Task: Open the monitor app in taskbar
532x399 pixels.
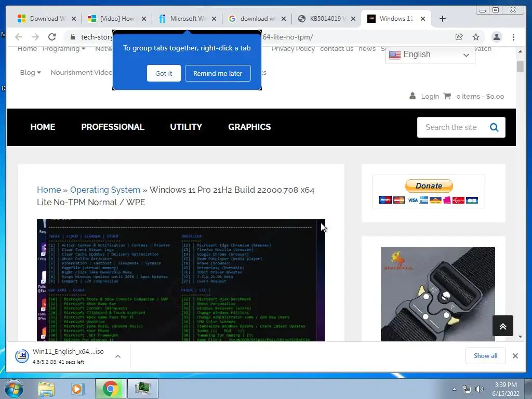Action: [142, 389]
